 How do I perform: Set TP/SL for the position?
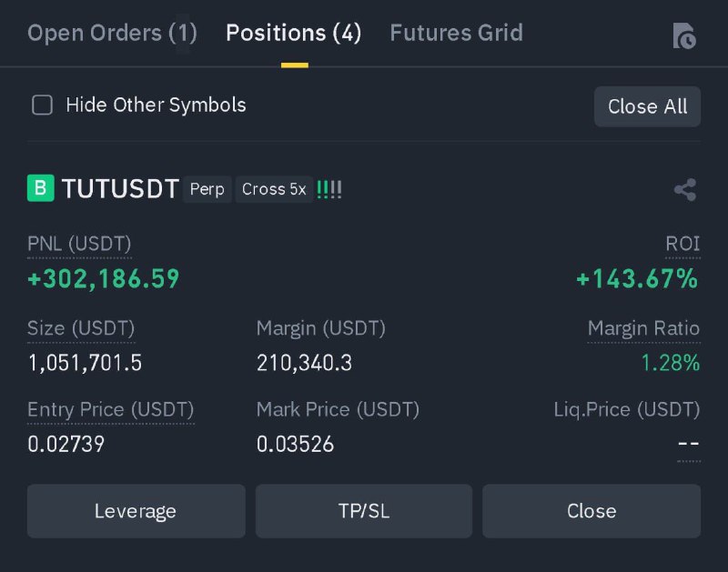click(364, 511)
